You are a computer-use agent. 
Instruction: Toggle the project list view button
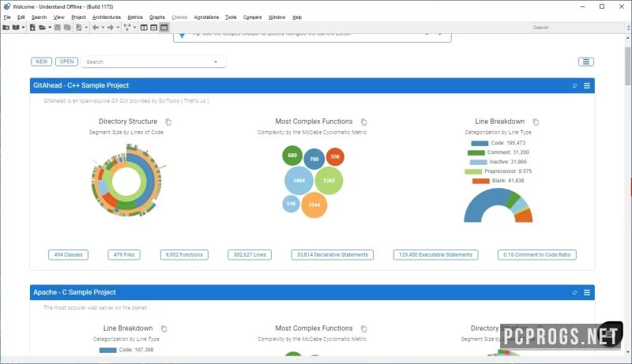[x=586, y=62]
